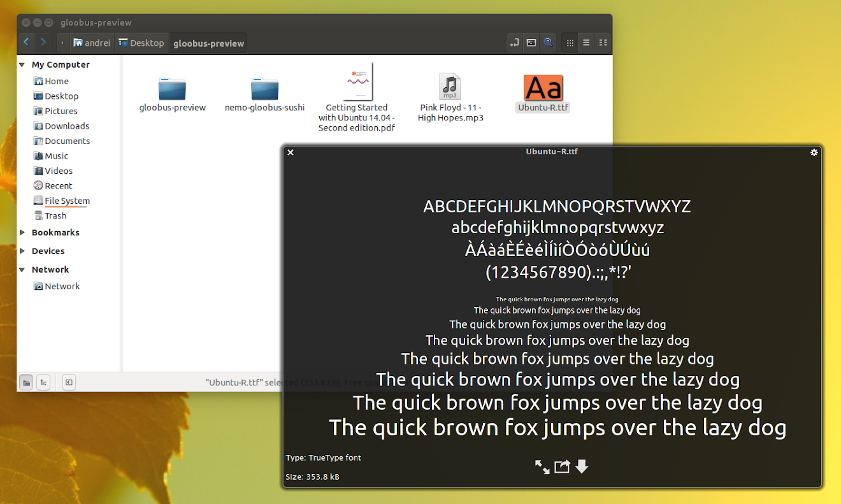Screen dimensions: 841x504
Task: Show places sidebar using status bar icon
Action: click(27, 382)
